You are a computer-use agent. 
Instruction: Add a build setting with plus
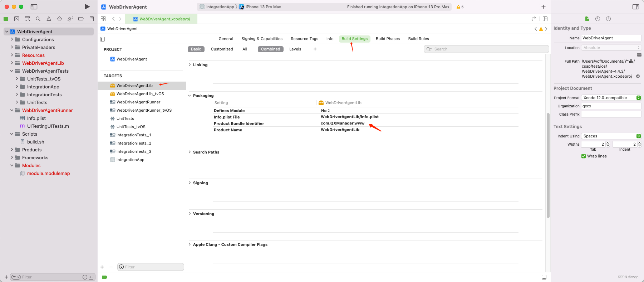click(x=315, y=49)
